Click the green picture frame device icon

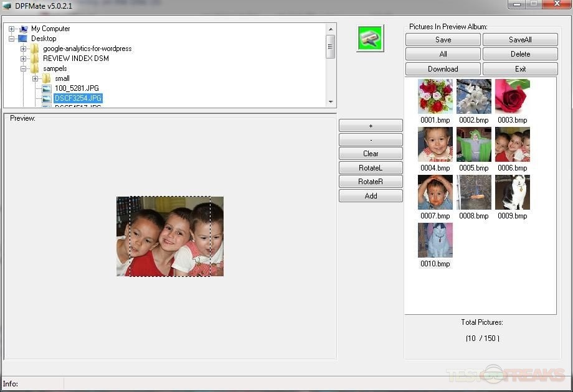[x=370, y=38]
